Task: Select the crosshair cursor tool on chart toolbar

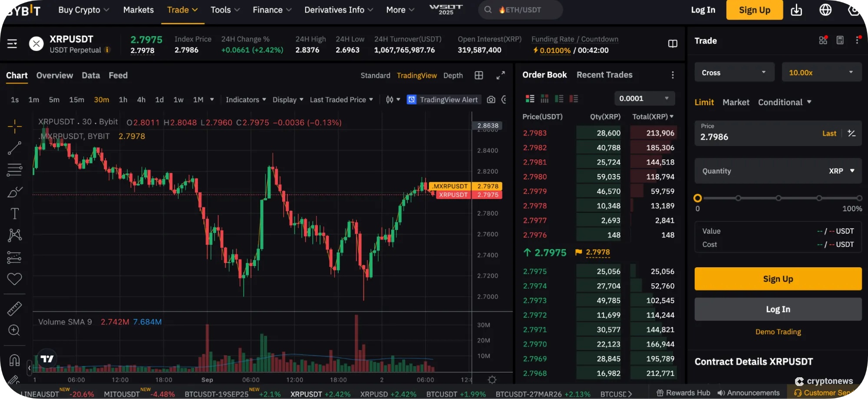Action: point(14,126)
